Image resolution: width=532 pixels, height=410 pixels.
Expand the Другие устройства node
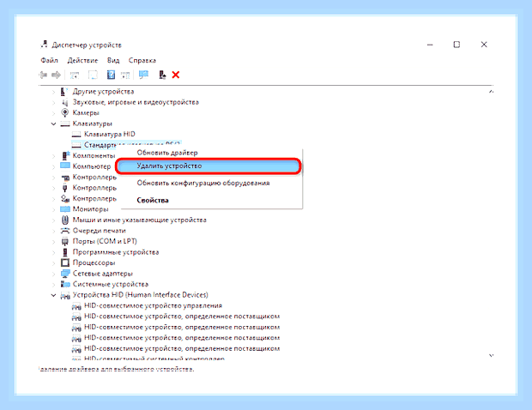53,92
